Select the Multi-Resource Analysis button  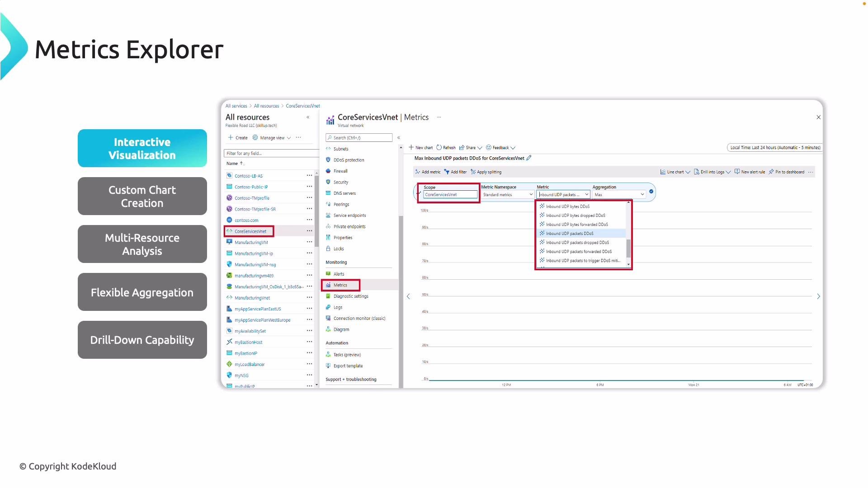click(x=142, y=244)
